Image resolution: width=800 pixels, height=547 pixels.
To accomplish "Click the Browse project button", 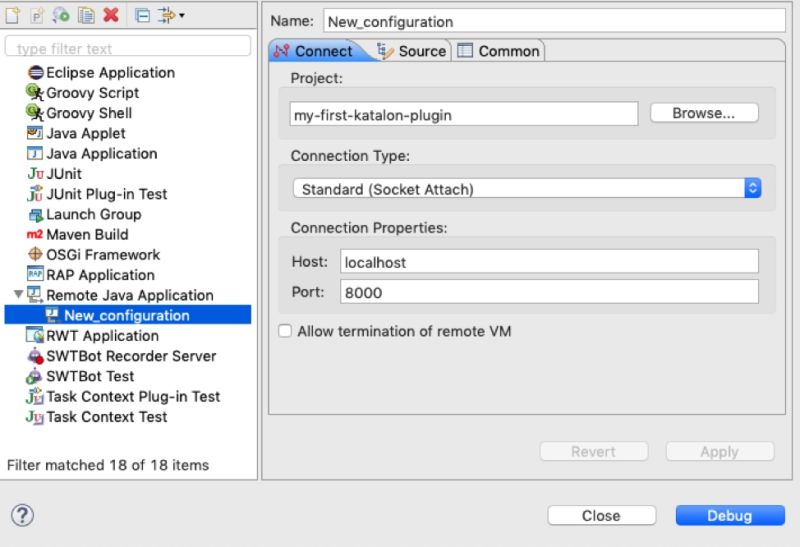I will pos(702,113).
